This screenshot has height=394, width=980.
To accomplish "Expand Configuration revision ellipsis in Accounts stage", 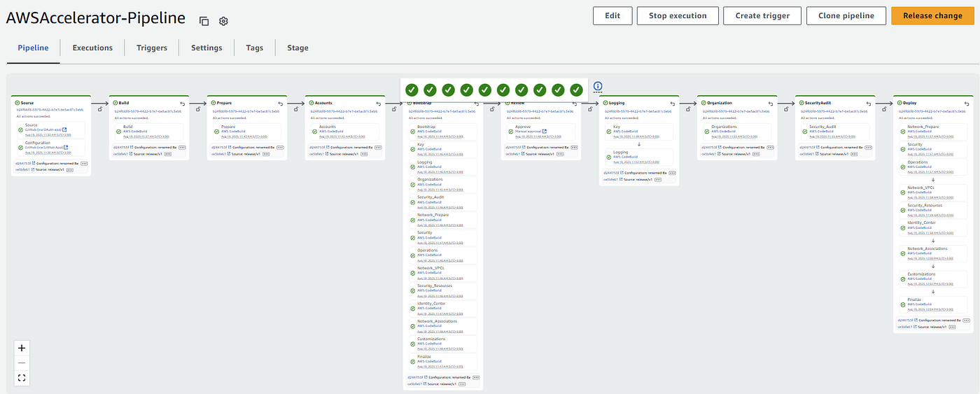I will click(378, 148).
